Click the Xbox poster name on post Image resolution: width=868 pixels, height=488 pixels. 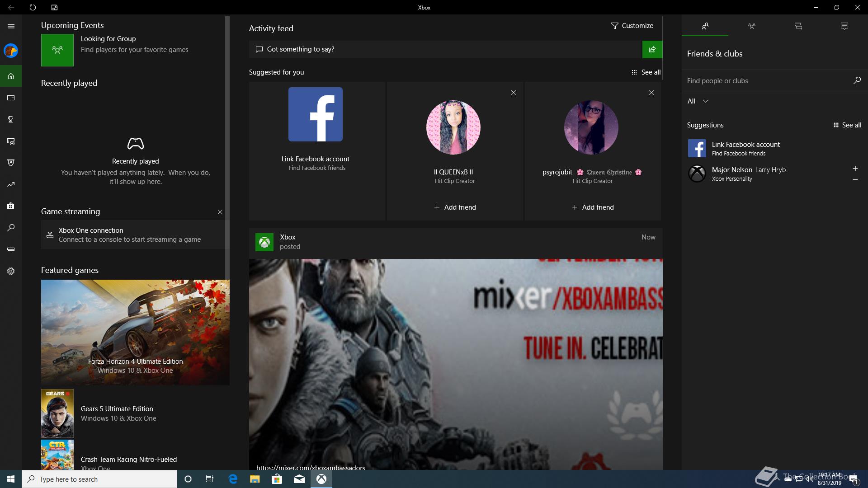[x=288, y=237]
